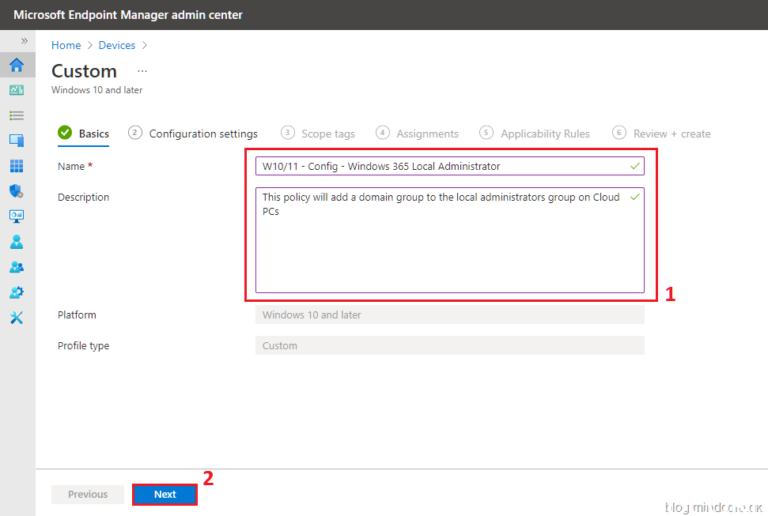
Task: Open Troubleshooting + support tools icon
Action: [x=17, y=318]
